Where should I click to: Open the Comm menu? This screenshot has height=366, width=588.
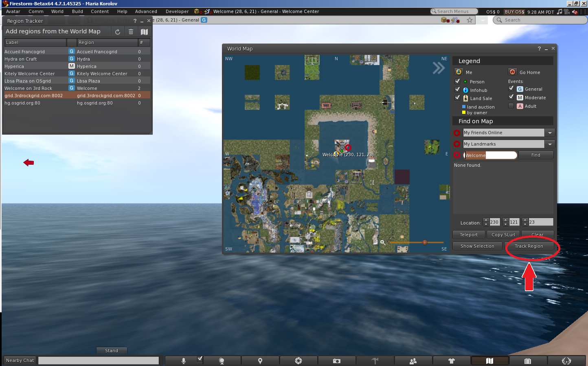pyautogui.click(x=36, y=11)
